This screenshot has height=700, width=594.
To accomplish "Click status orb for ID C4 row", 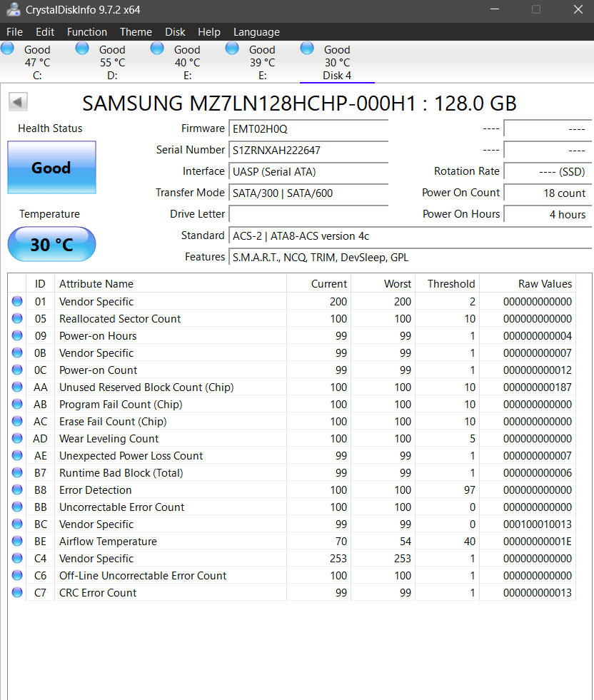I will [17, 558].
